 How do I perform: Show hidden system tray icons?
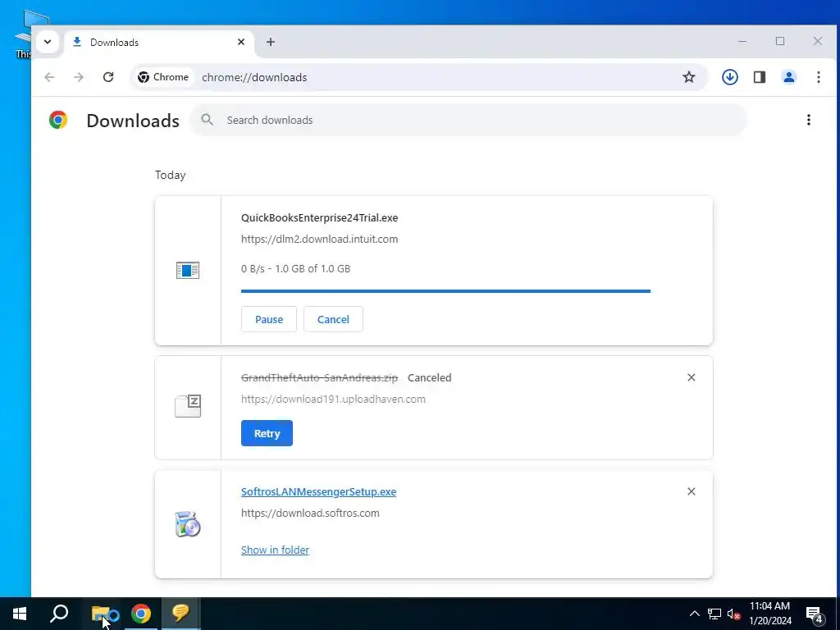[694, 614]
